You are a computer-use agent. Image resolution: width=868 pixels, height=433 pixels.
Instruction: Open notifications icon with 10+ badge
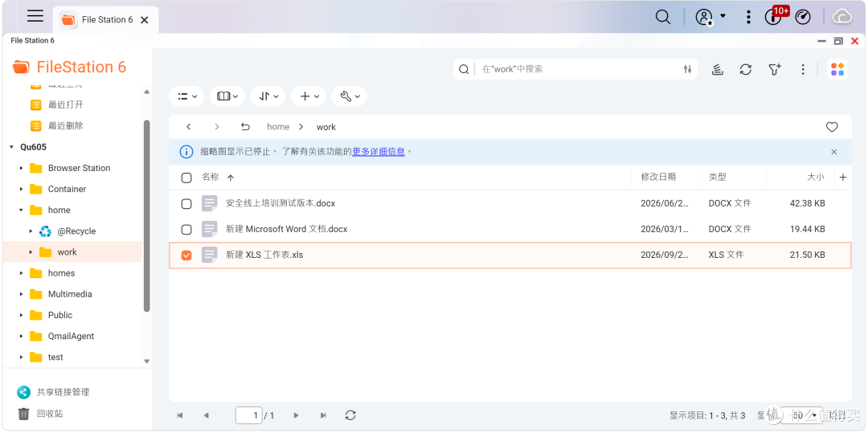(774, 17)
